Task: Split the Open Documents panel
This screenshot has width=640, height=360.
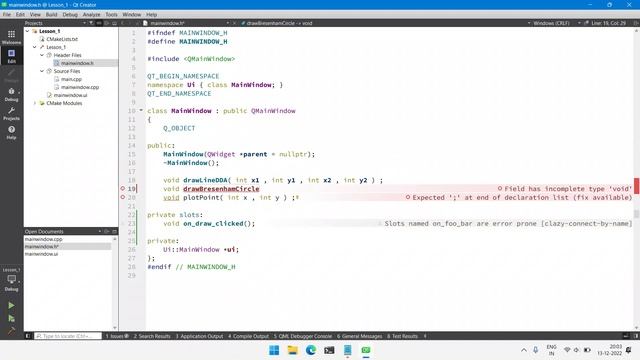Action: [107, 231]
